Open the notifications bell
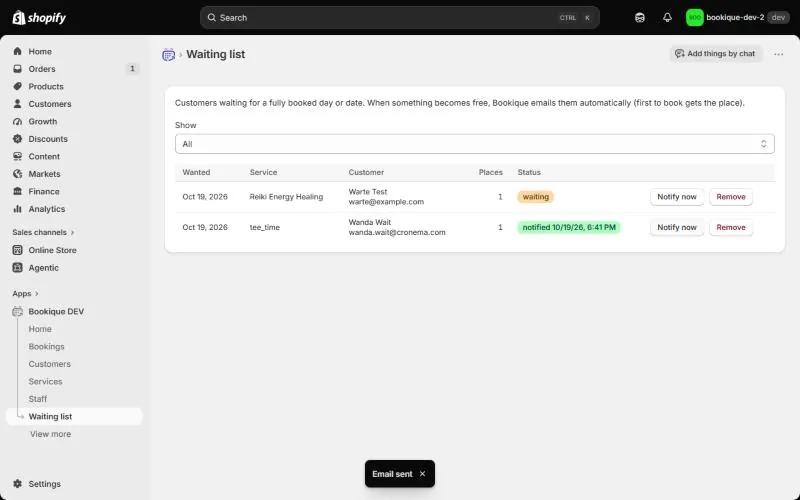 click(x=667, y=18)
